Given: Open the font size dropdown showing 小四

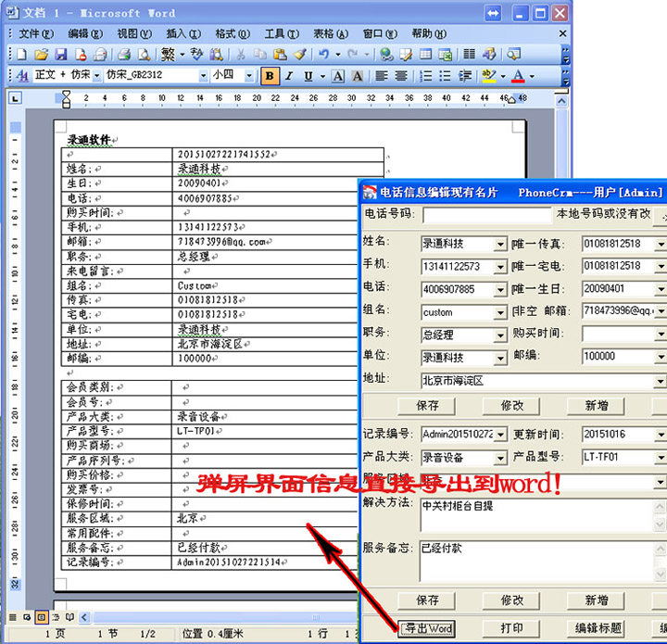Looking at the screenshot, I should 249,76.
